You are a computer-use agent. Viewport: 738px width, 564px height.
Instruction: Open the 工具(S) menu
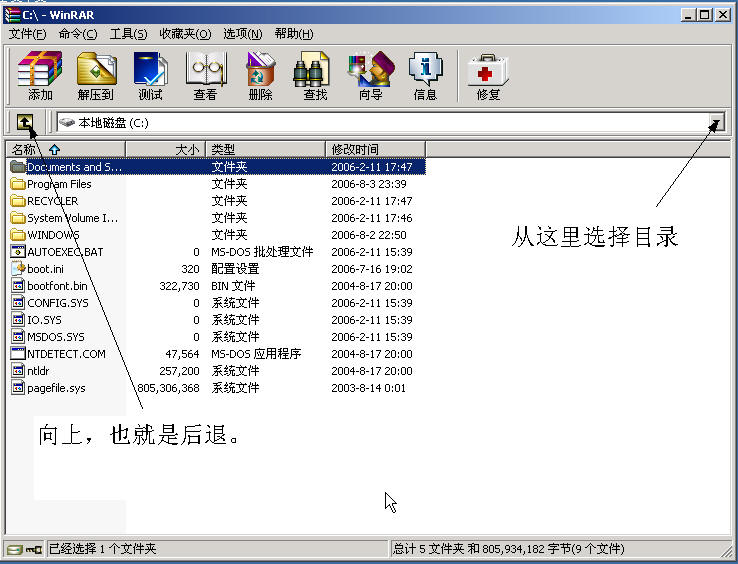click(128, 34)
